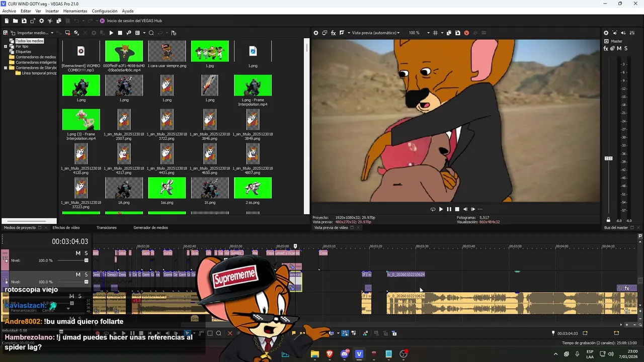This screenshot has width=644, height=362.
Task: Click the capture video icon in Project Media
Action: [67, 33]
